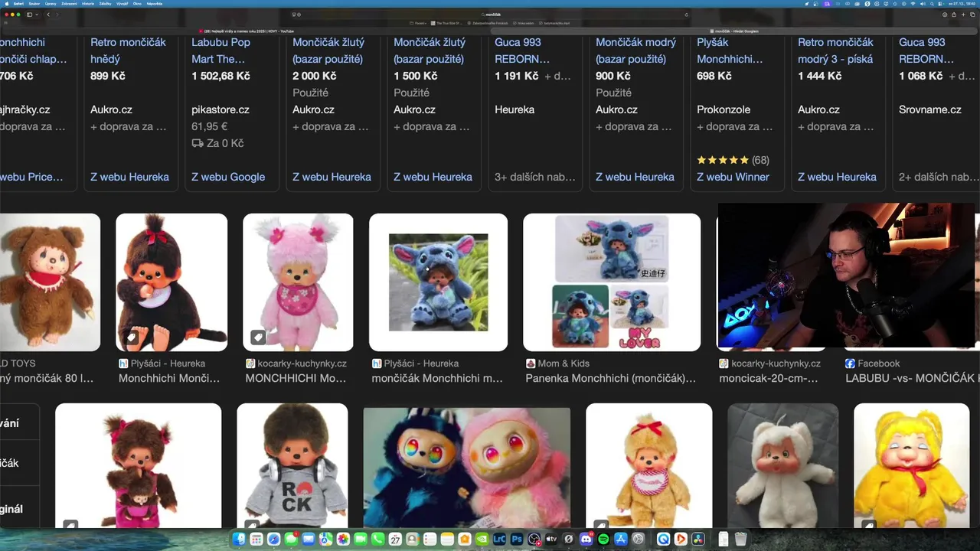Open Discord from the dock

click(x=586, y=540)
